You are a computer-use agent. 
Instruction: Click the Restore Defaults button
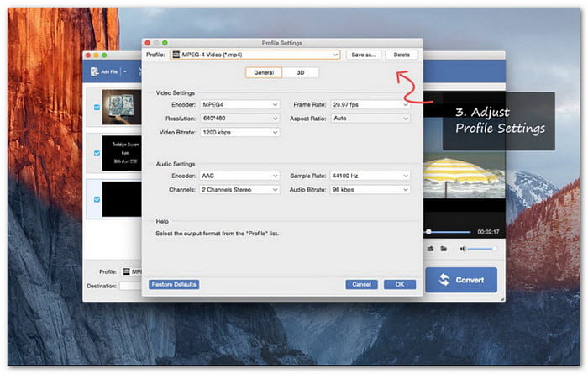174,284
